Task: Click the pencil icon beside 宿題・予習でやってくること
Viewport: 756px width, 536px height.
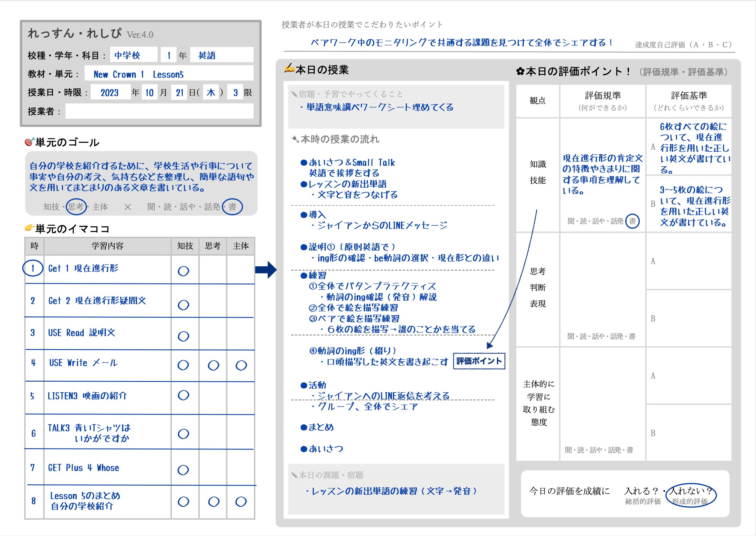Action: pos(294,94)
